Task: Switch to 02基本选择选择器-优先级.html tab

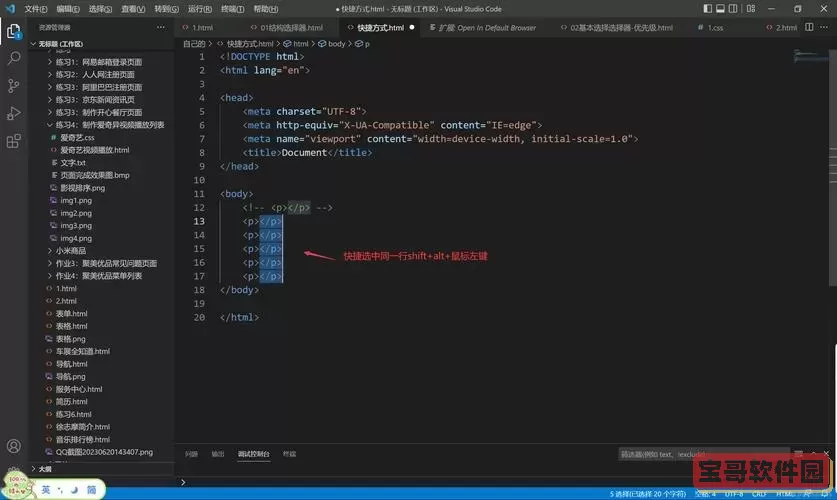Action: click(621, 28)
